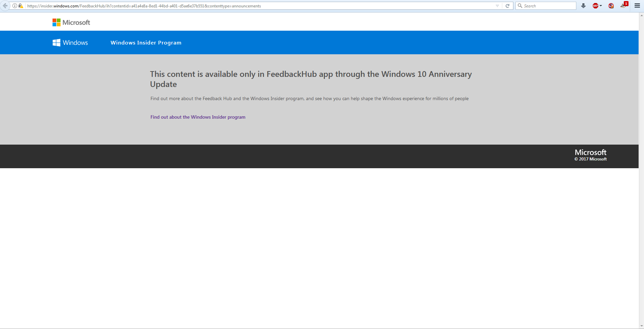Expand the Adblock Plus dropdown arrow
The height and width of the screenshot is (329, 644).
pos(601,6)
